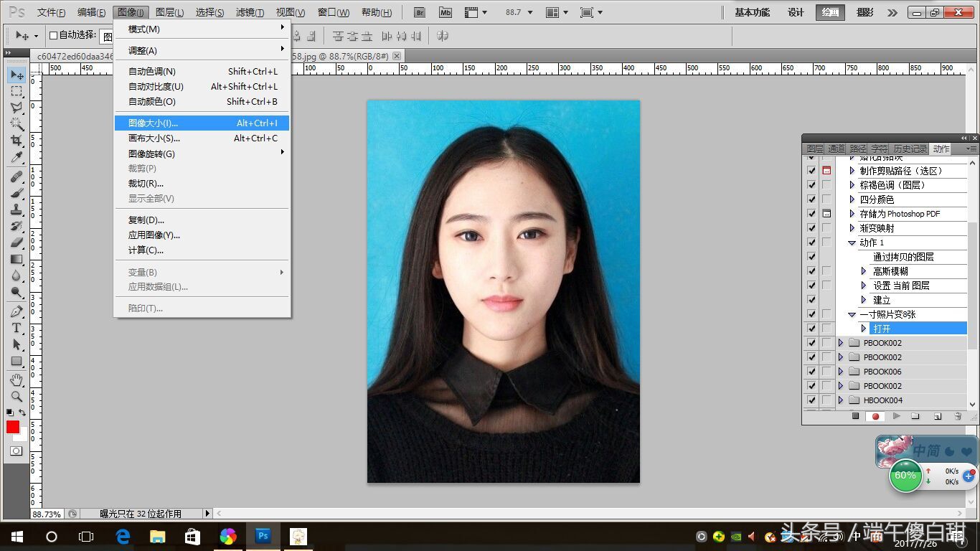980x551 pixels.
Task: Select the Magic Wand tool
Action: [x=17, y=123]
